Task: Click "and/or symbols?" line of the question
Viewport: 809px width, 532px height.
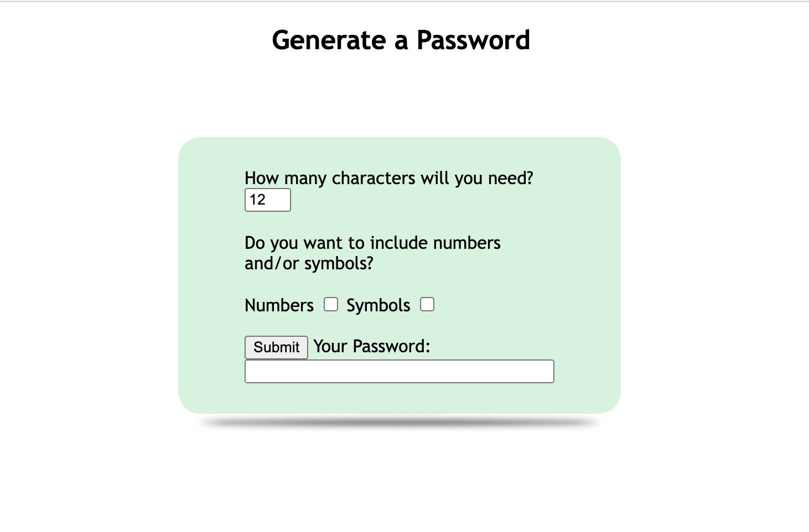Action: [x=309, y=264]
